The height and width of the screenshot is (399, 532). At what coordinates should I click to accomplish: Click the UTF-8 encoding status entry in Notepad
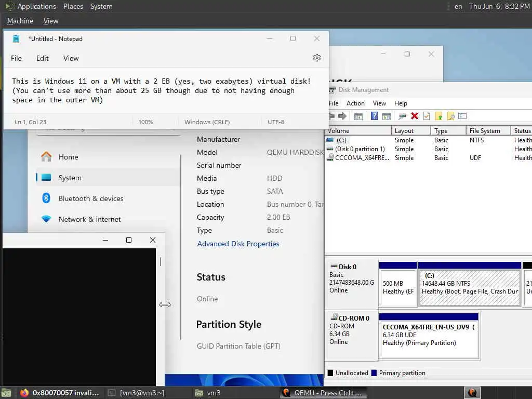276,122
